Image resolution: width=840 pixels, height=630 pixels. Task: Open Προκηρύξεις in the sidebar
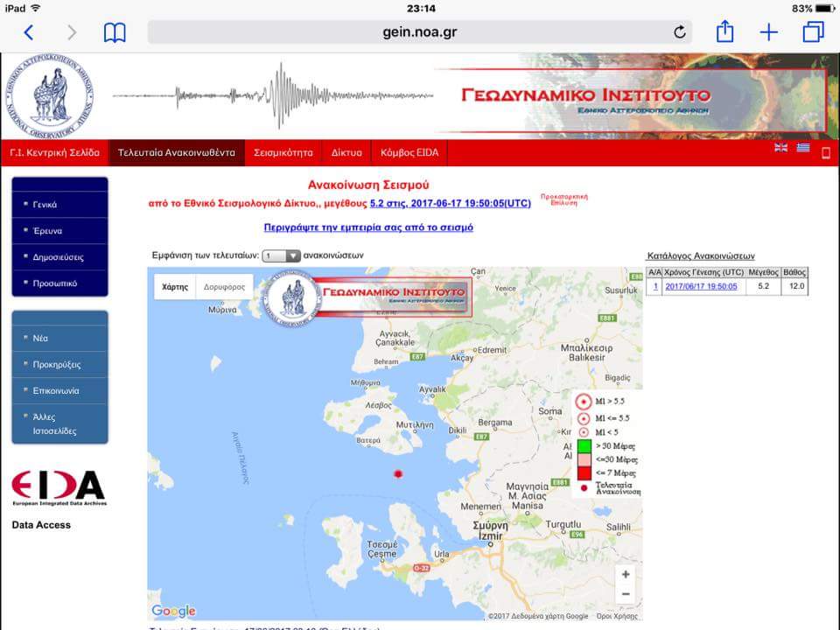(x=60, y=364)
